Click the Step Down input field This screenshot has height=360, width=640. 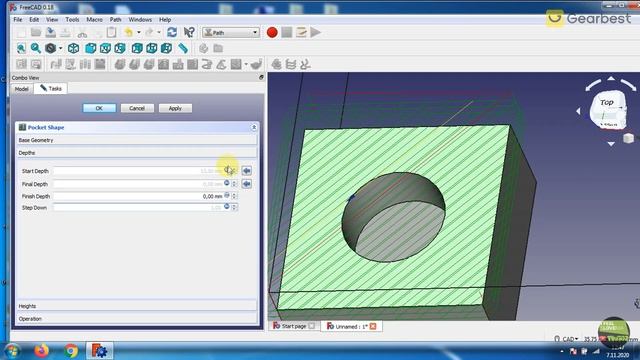pyautogui.click(x=144, y=207)
